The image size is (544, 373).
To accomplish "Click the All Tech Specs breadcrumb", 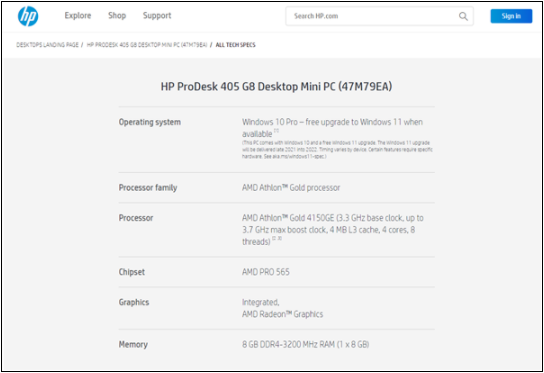I will pos(236,45).
